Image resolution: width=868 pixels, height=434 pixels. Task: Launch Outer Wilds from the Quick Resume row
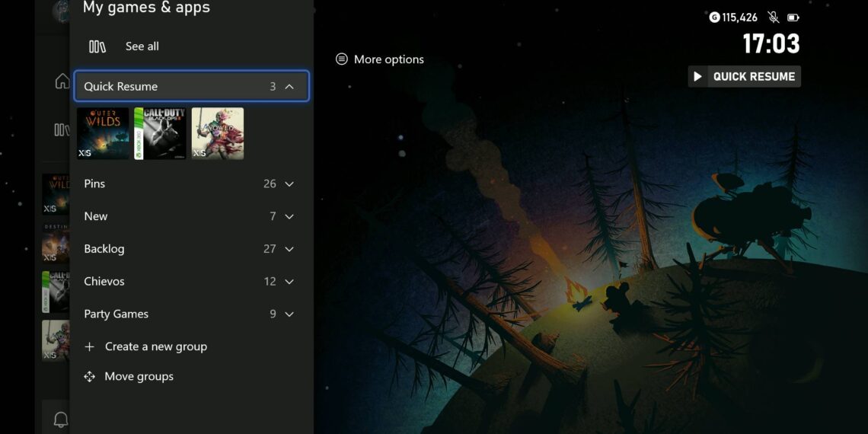103,133
